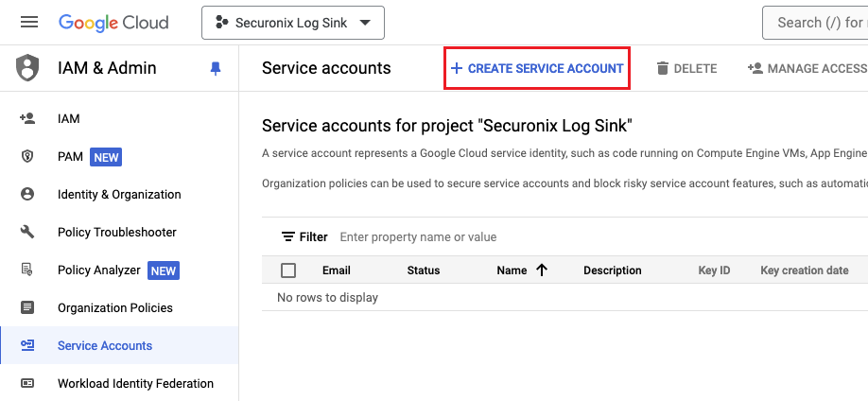This screenshot has height=401, width=868.
Task: Unpin IAM & Admin with pin icon
Action: pyautogui.click(x=216, y=68)
